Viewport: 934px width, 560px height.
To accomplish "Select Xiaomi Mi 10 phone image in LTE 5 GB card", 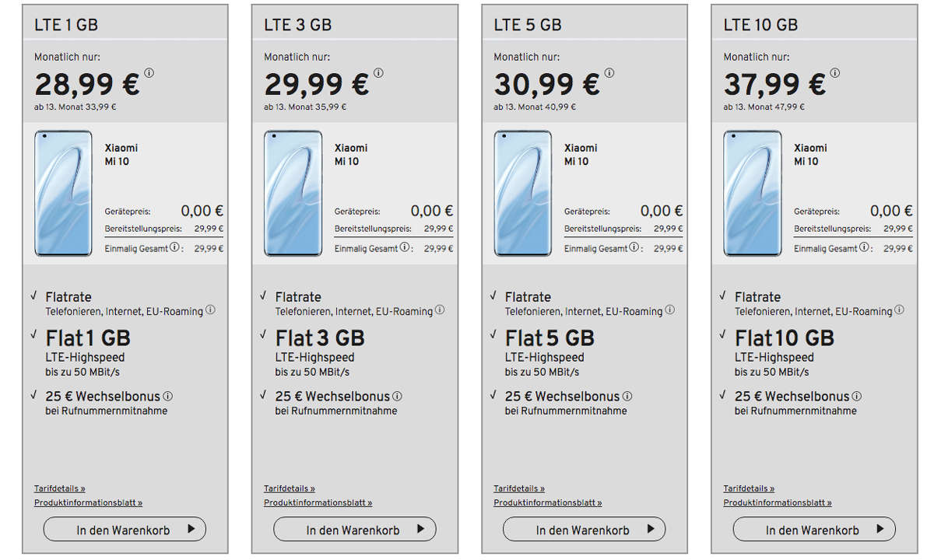I will (523, 194).
